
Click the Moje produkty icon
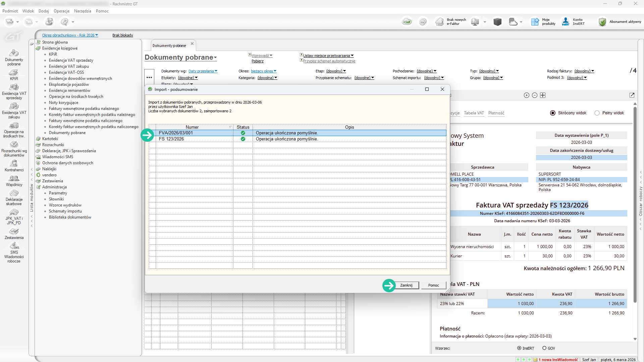click(535, 22)
